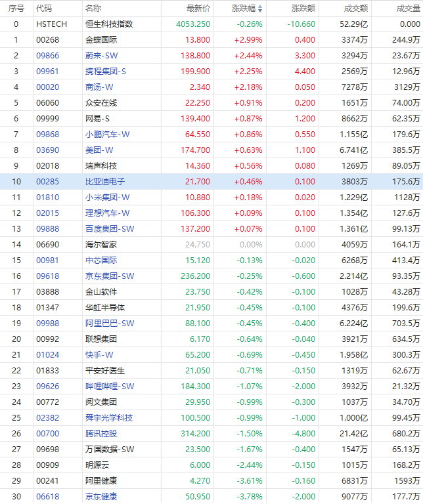Select 阅文集团 name cell
This screenshot has height=504, width=423.
(x=101, y=402)
